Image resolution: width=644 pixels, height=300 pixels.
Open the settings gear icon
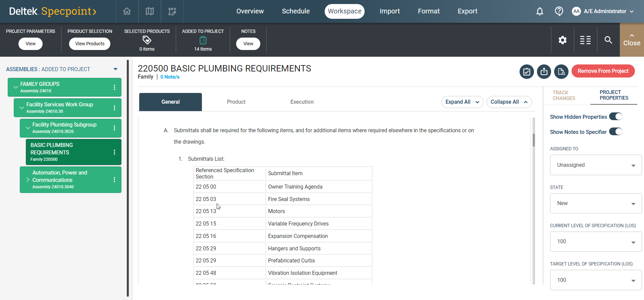point(562,40)
